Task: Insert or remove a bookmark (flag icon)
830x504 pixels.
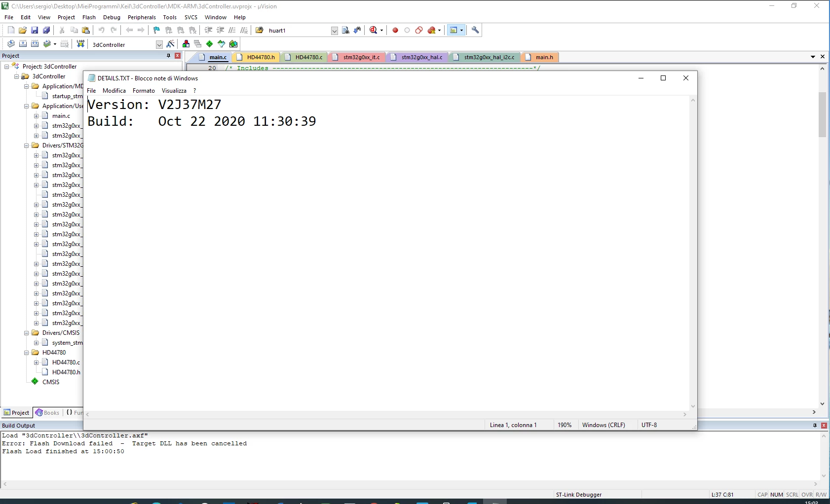Action: point(157,30)
